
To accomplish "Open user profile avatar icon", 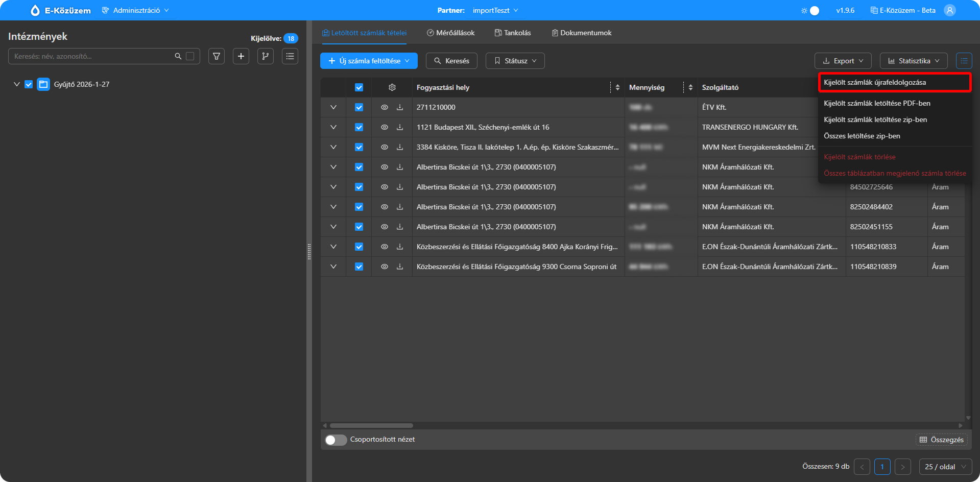I will (x=950, y=10).
